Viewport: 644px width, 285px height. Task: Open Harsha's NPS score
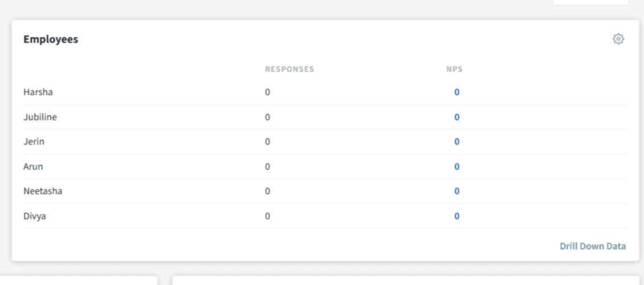point(457,92)
